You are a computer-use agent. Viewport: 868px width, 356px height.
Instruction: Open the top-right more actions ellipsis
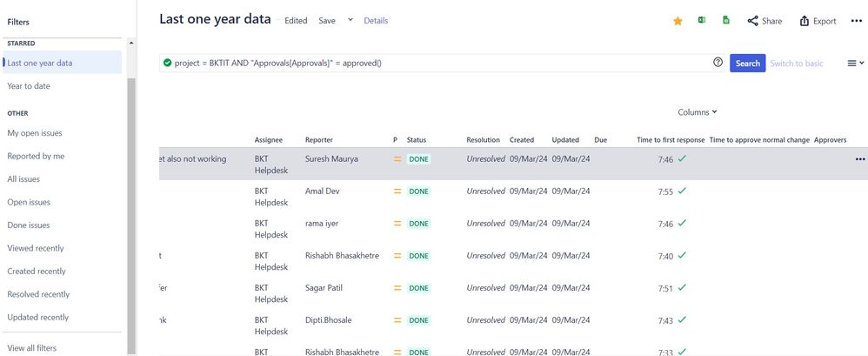pyautogui.click(x=857, y=21)
